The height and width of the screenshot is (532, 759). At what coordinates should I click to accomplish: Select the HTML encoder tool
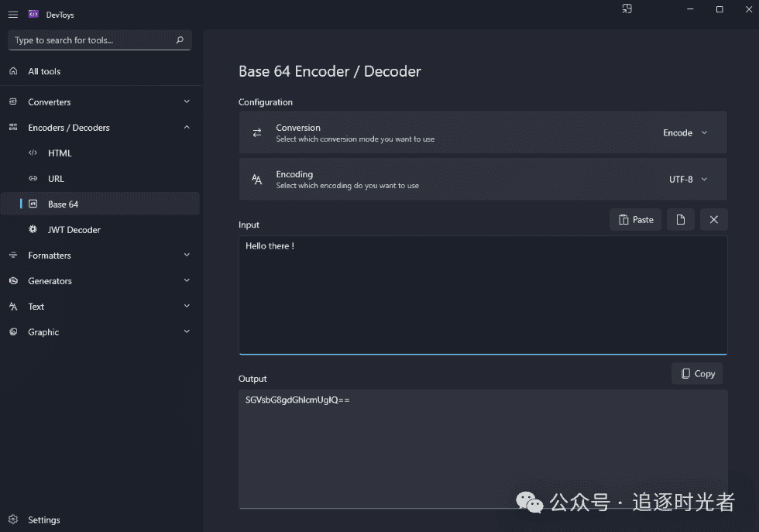(60, 153)
